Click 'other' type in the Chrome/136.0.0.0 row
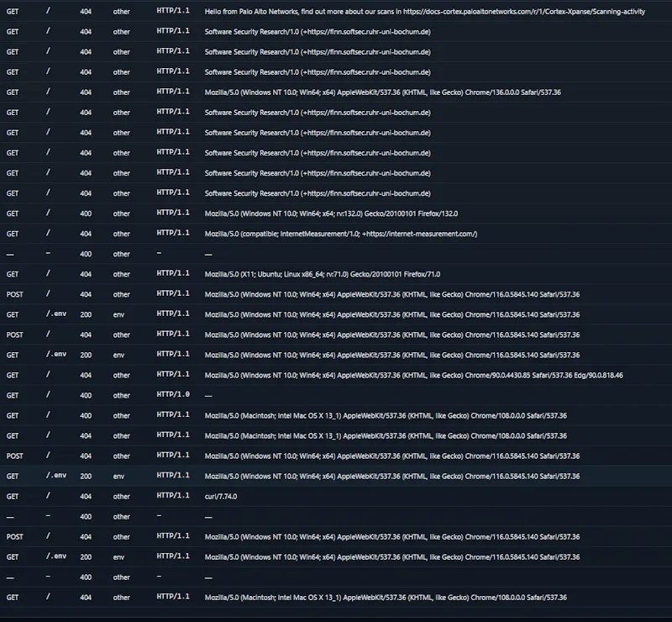The image size is (672, 622). pos(121,92)
